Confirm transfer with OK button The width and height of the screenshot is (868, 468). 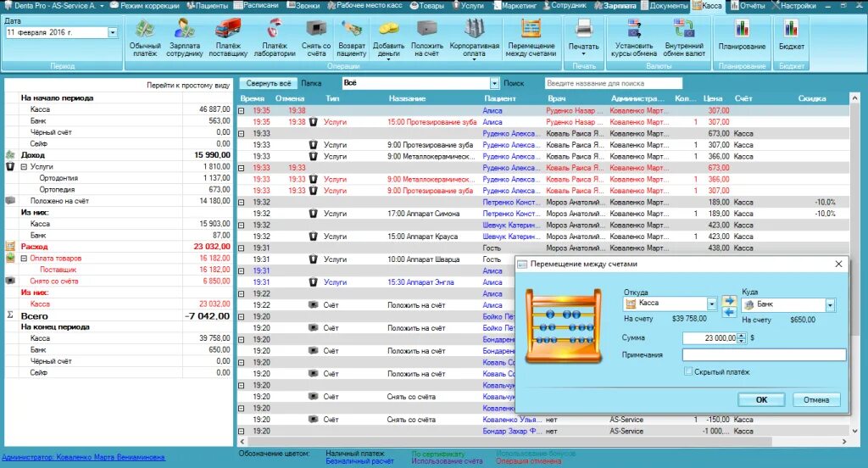[x=761, y=399]
